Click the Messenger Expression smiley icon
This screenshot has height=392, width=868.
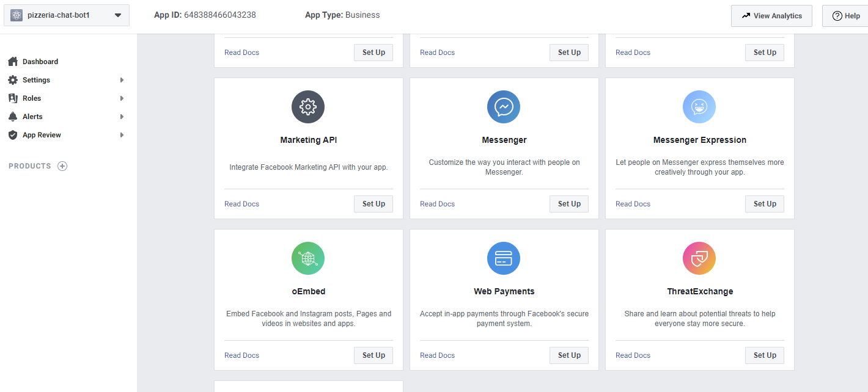(x=699, y=107)
